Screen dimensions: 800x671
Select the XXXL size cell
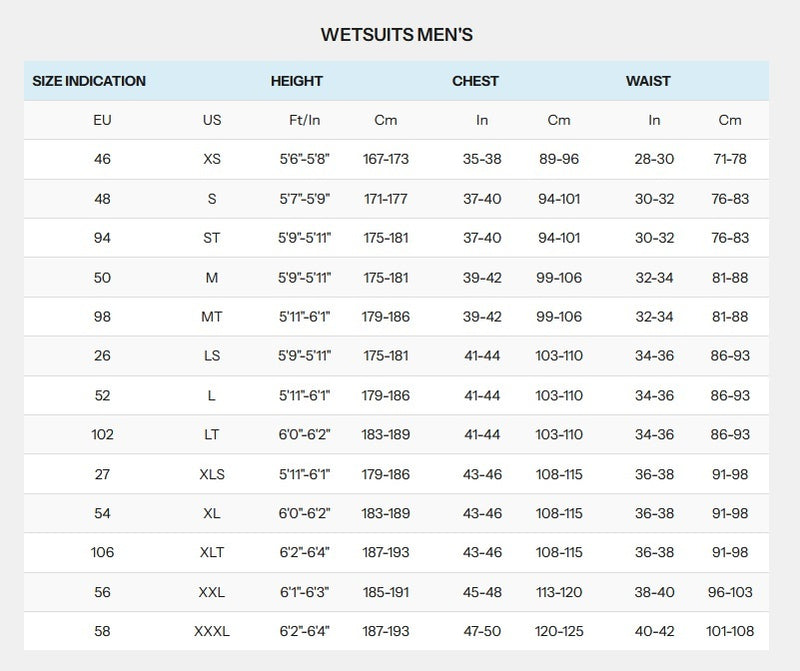(212, 631)
